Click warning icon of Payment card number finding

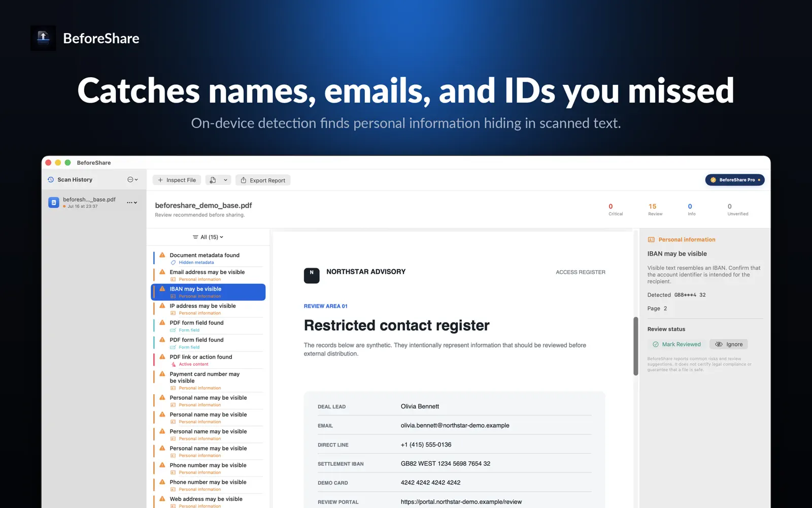(x=162, y=374)
